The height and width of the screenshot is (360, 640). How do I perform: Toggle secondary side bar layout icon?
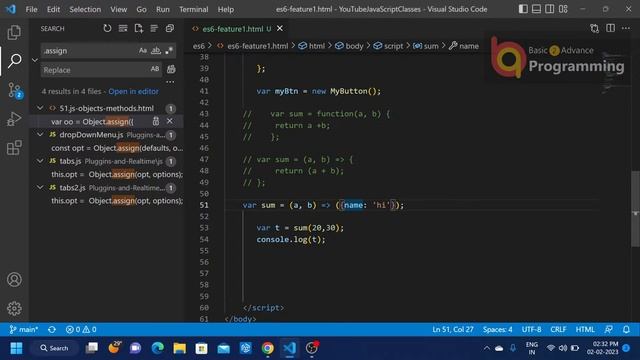[550, 9]
